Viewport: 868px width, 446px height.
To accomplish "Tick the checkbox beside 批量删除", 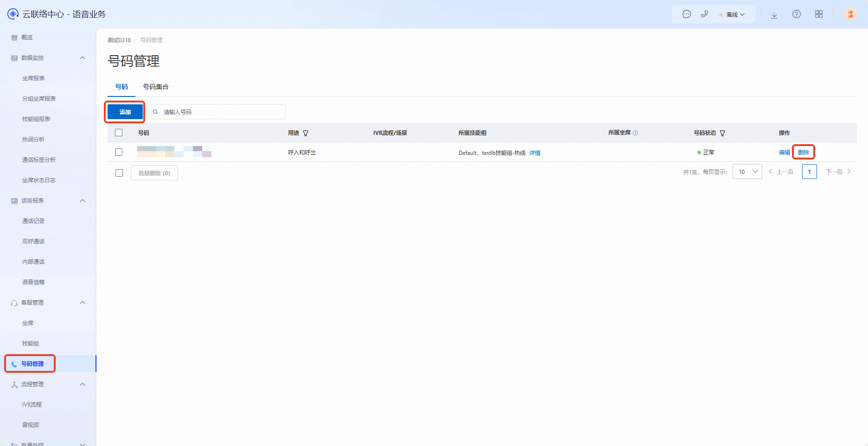I will coord(119,173).
